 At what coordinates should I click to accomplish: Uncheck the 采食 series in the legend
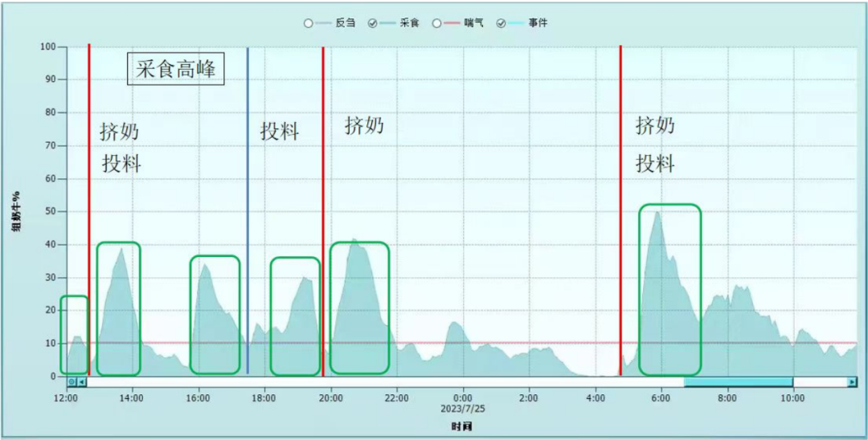pos(373,23)
